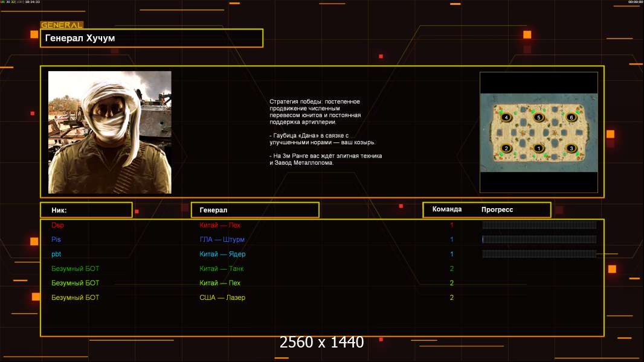The width and height of the screenshot is (644, 362).
Task: Click start position 4 on the minimap
Action: 506,117
